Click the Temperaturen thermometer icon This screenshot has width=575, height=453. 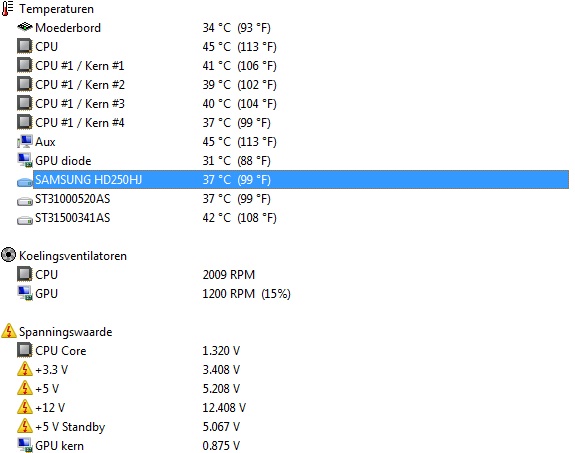8,8
